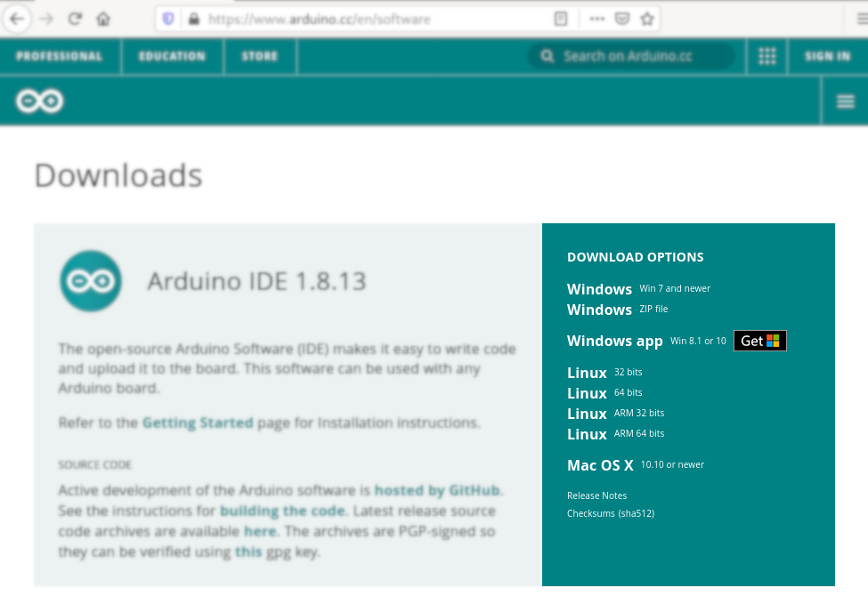Go to the browser home page
This screenshot has height=604, width=868.
tap(103, 19)
